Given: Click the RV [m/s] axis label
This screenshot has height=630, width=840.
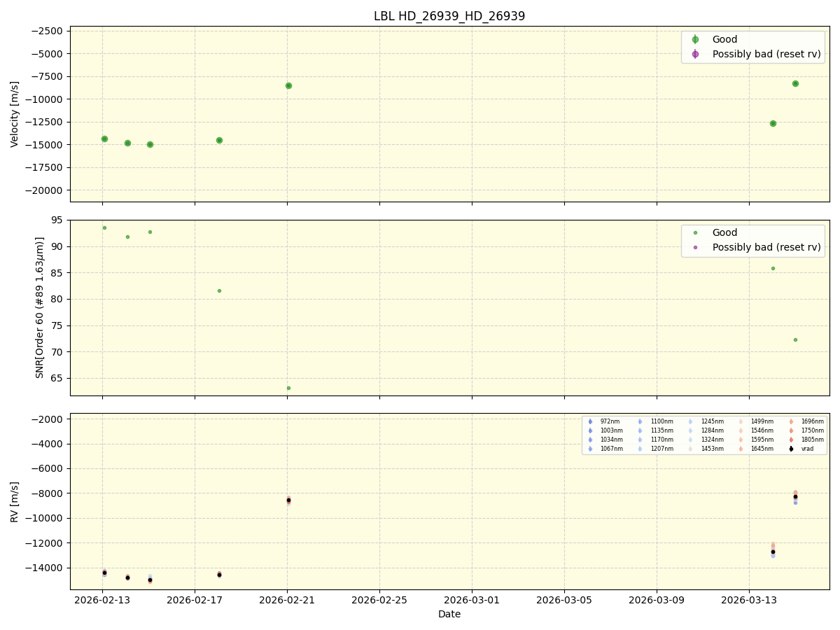Looking at the screenshot, I should click(x=15, y=501).
